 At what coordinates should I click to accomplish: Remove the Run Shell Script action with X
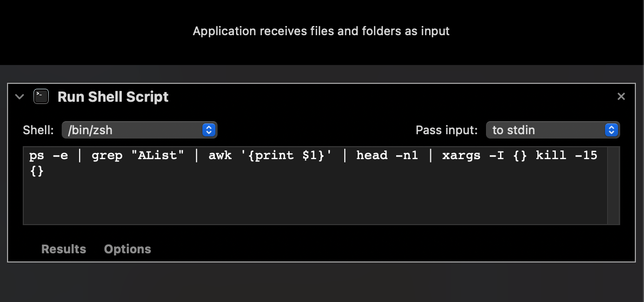[x=621, y=96]
